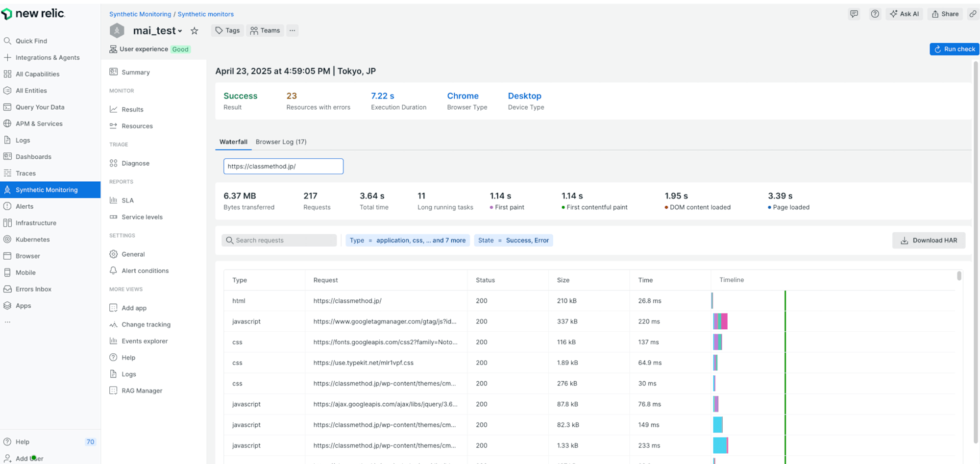
Task: Open Query Your Data
Action: (x=40, y=107)
